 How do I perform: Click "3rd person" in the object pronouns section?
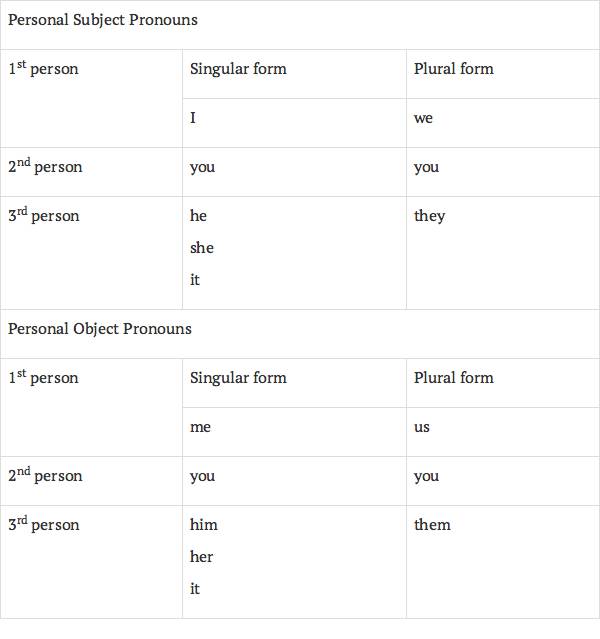pyautogui.click(x=44, y=525)
